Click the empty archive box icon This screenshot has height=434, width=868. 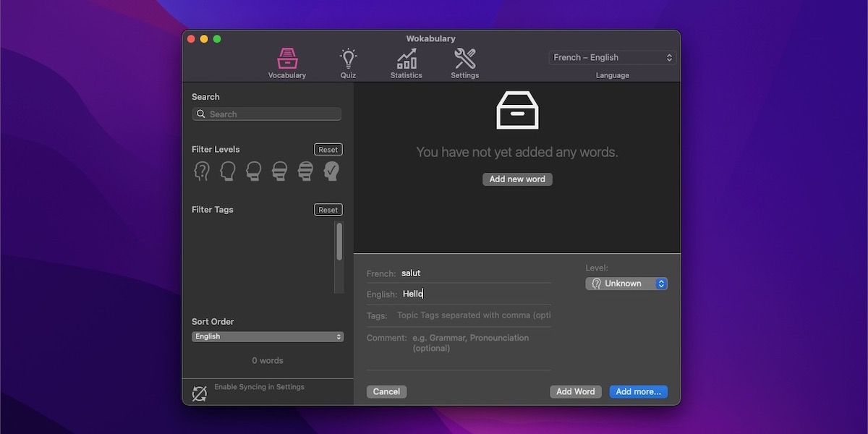517,110
